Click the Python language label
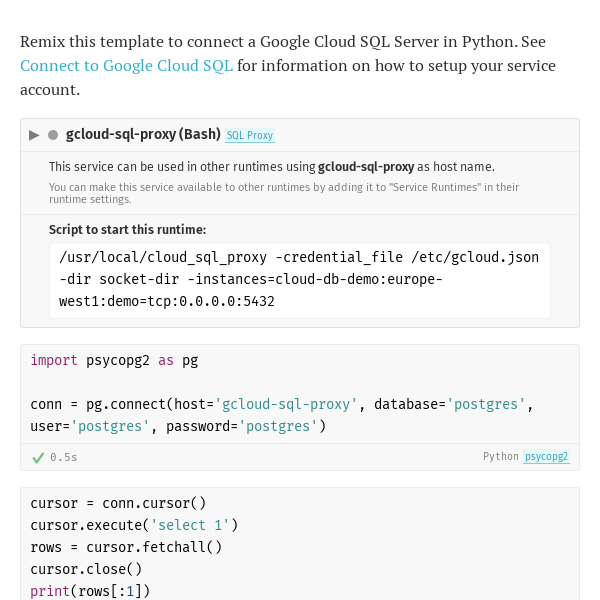The width and height of the screenshot is (600, 600). click(501, 457)
